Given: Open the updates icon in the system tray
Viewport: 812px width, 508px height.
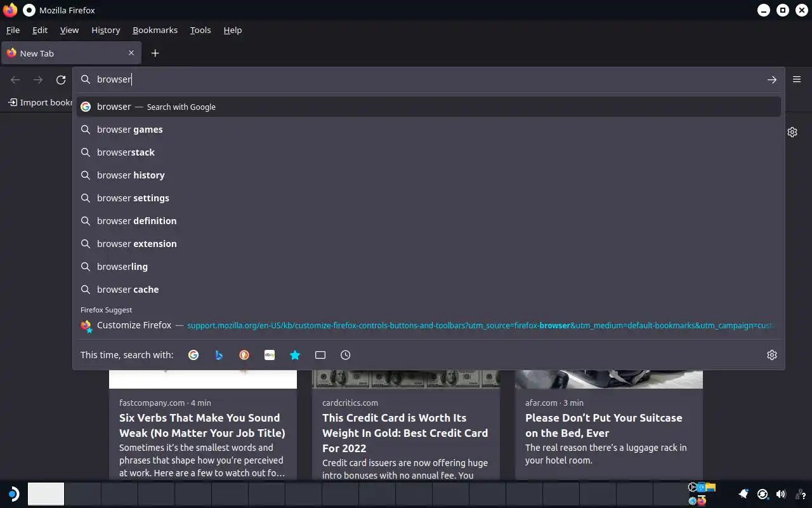Looking at the screenshot, I should [763, 494].
